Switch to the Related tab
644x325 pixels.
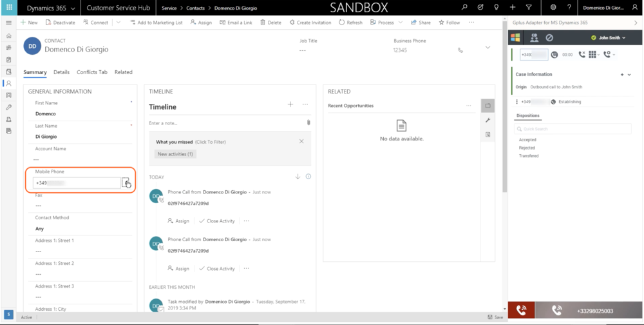coord(123,72)
